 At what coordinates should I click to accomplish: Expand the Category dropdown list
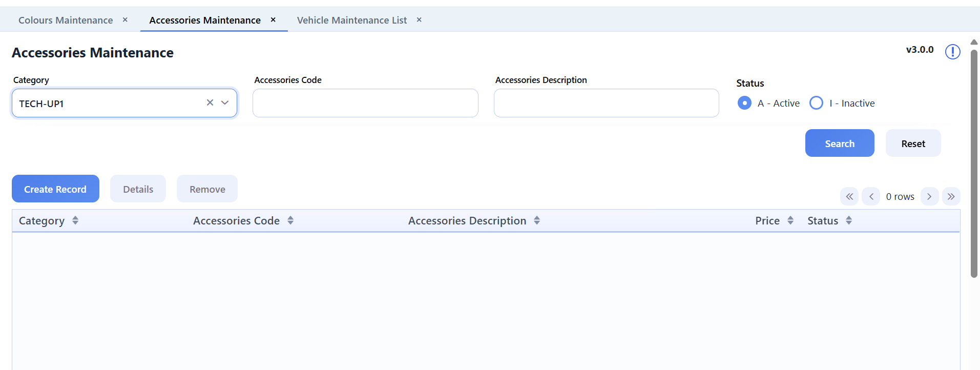(225, 102)
